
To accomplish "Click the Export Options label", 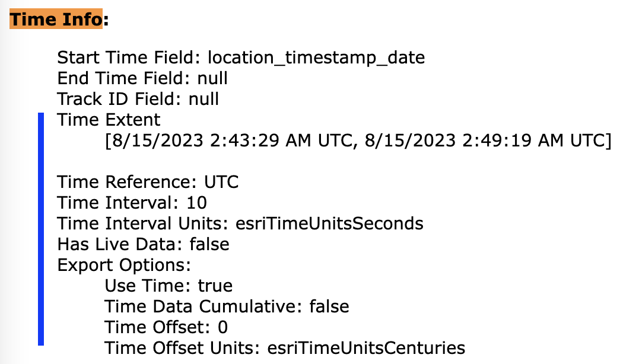I will [124, 264].
